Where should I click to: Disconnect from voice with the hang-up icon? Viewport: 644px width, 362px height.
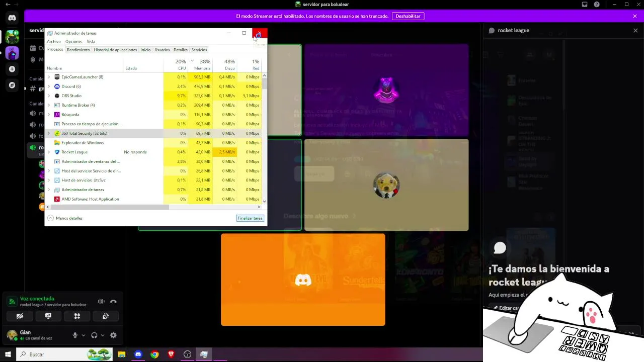tap(113, 302)
